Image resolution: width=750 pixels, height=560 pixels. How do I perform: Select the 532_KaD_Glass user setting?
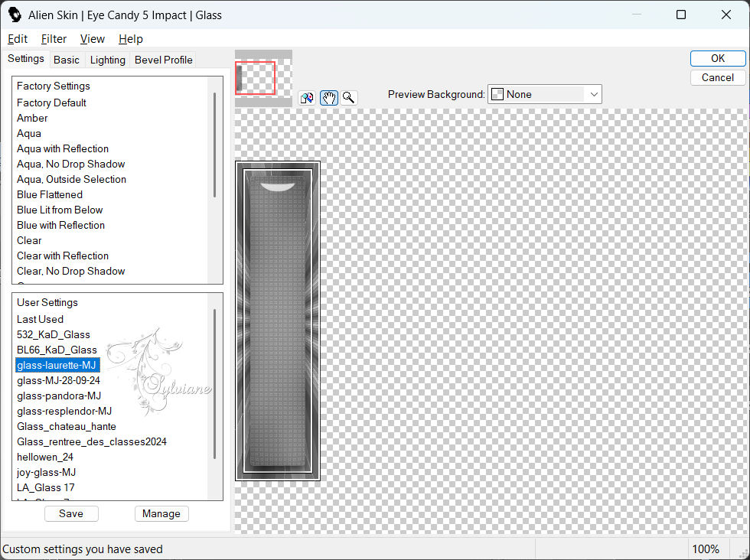[x=54, y=335]
